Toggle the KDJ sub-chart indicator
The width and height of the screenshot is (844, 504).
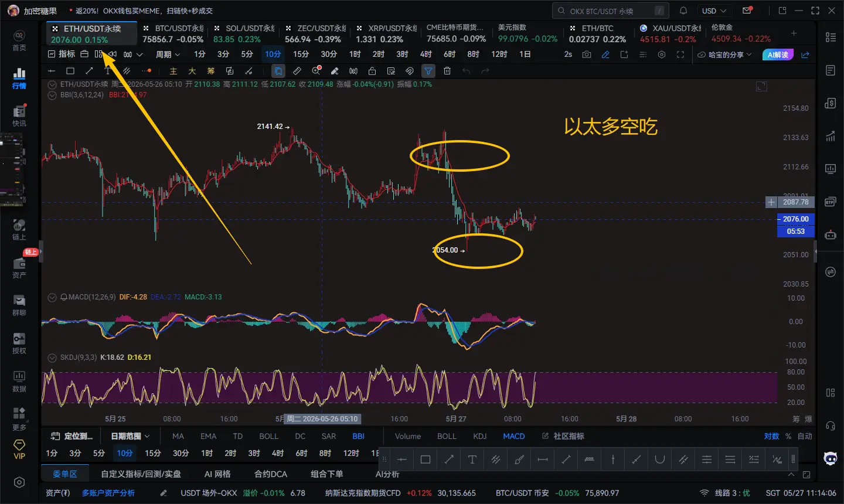click(x=480, y=436)
